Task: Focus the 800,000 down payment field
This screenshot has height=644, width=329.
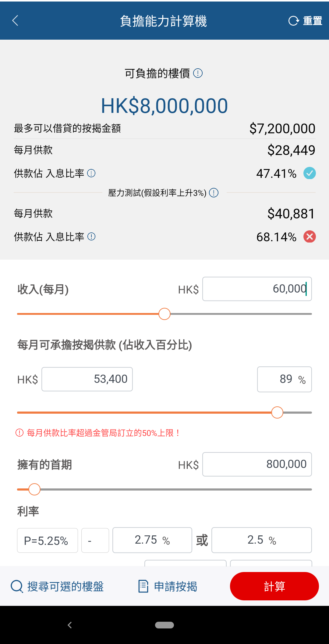Action: 257,464
